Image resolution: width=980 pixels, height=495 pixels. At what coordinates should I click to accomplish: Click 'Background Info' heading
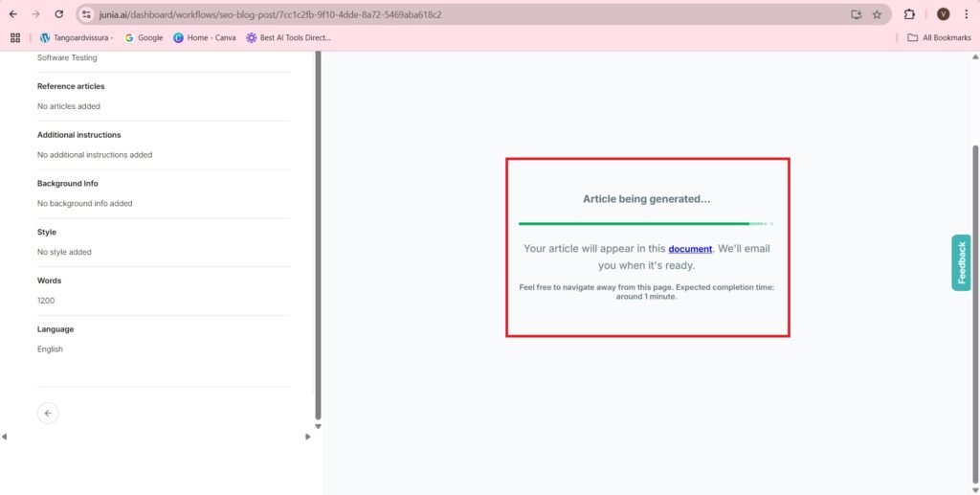coord(68,184)
